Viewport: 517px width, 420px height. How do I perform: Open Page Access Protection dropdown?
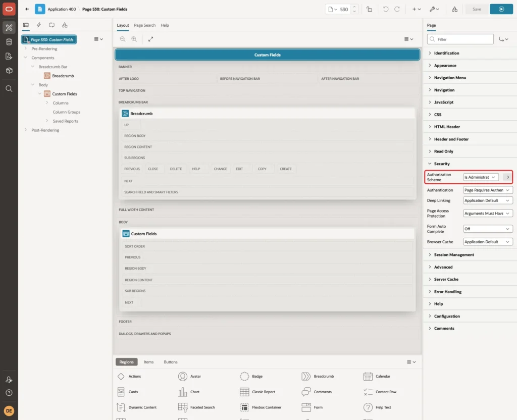488,214
